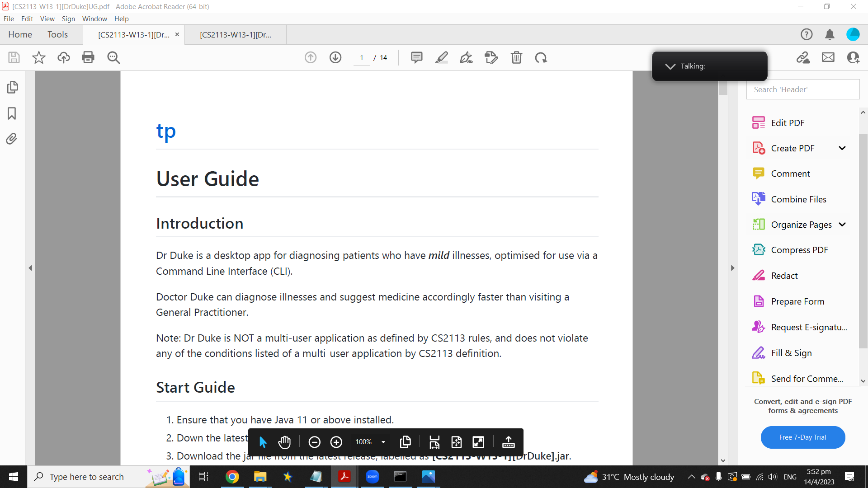The width and height of the screenshot is (868, 488).
Task: Select the hand pan tool
Action: pyautogui.click(x=284, y=442)
